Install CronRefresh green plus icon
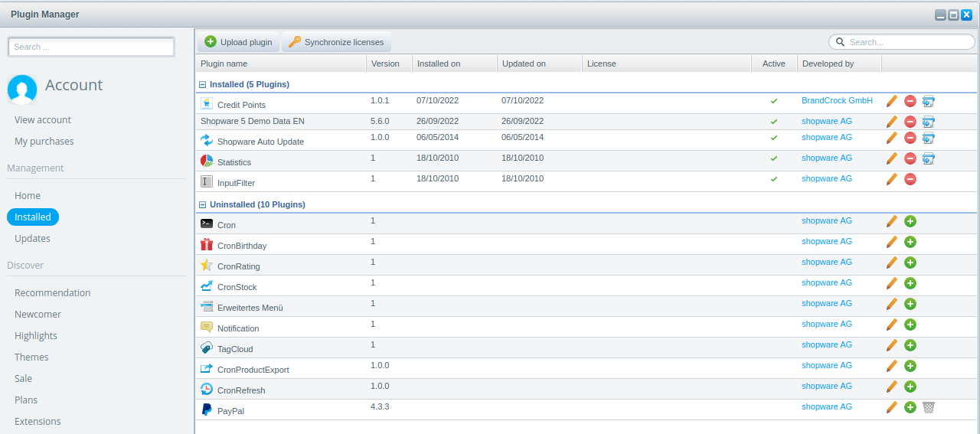This screenshot has width=980, height=434. (910, 387)
